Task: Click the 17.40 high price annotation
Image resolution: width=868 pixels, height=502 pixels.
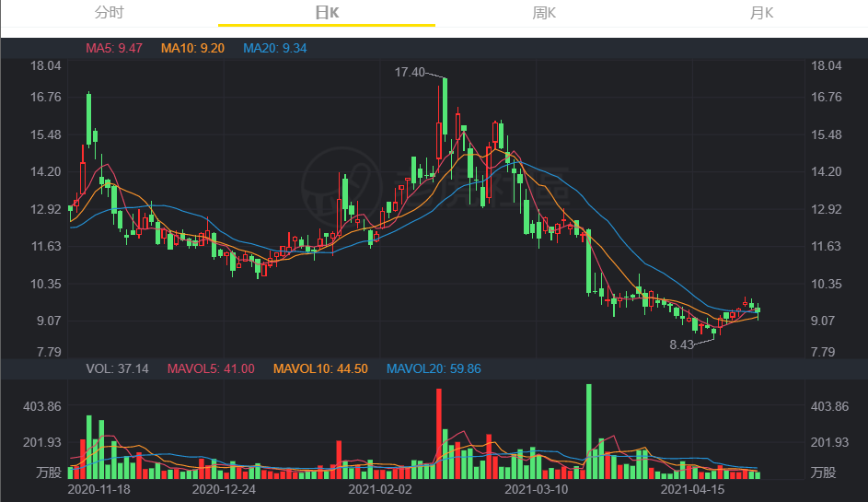Action: coord(410,72)
